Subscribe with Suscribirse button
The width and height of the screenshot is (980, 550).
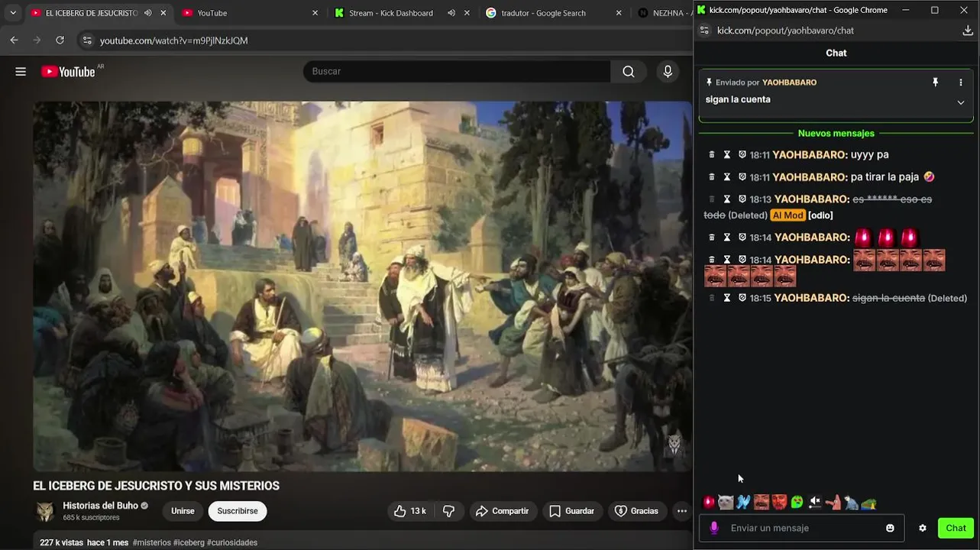238,511
